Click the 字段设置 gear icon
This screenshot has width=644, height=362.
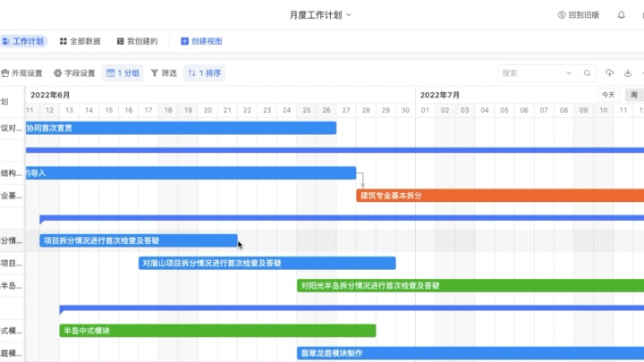[57, 73]
